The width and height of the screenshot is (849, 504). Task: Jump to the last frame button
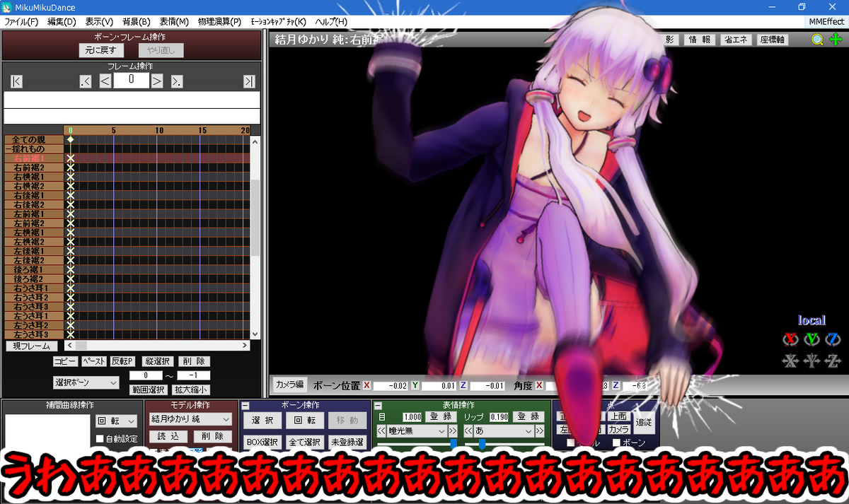(248, 81)
